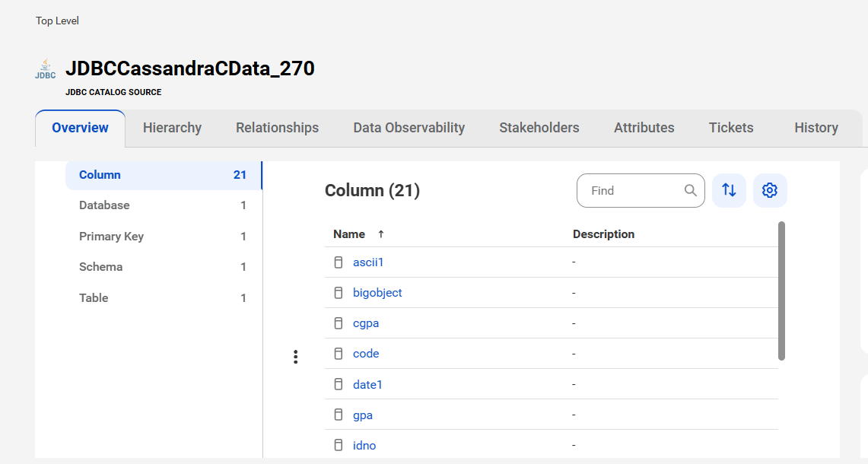The width and height of the screenshot is (868, 464).
Task: Open the idno column link
Action: [x=364, y=446]
